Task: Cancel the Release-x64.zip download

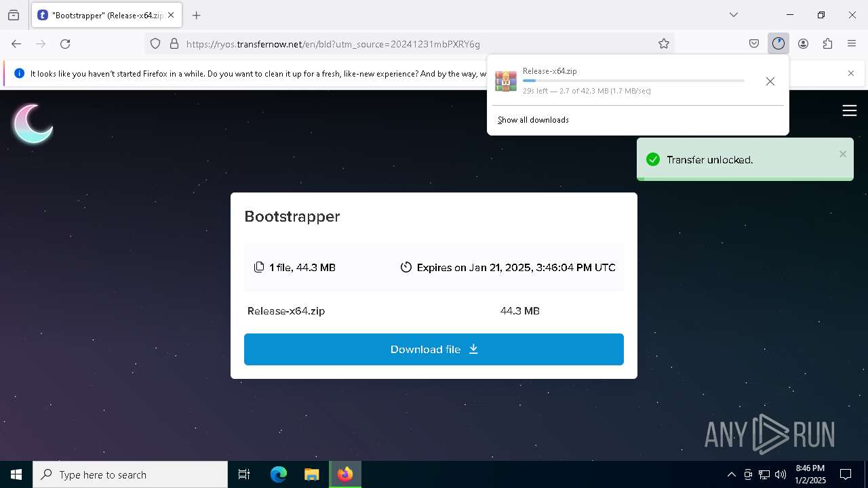Action: coord(770,81)
